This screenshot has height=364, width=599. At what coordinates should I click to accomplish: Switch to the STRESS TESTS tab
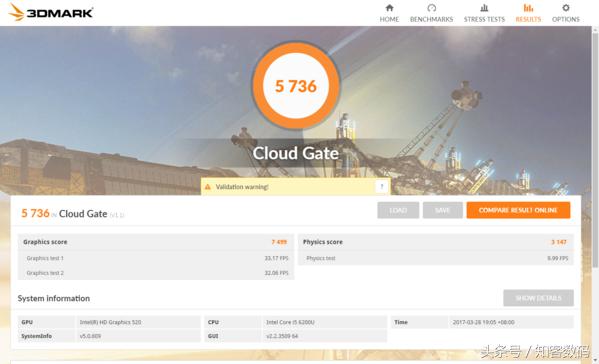pyautogui.click(x=484, y=19)
